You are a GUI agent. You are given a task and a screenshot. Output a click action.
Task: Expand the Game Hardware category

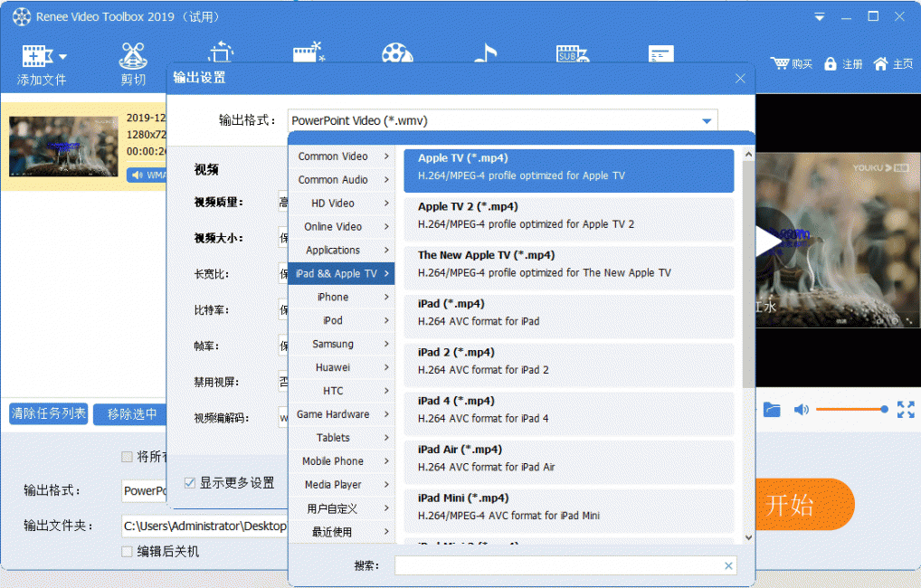341,414
